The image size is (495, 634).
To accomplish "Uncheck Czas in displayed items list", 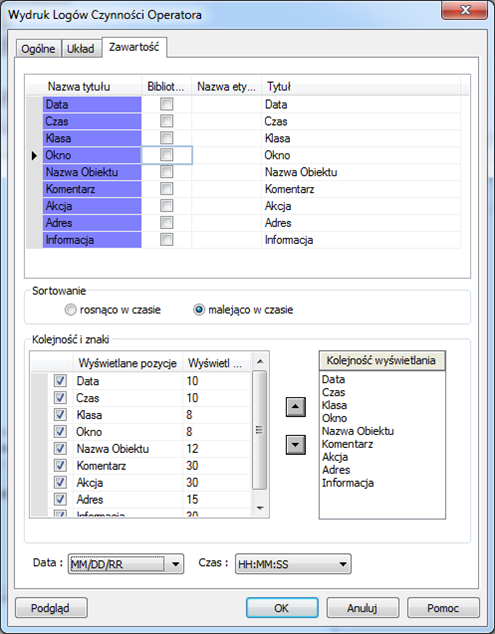I will click(60, 398).
